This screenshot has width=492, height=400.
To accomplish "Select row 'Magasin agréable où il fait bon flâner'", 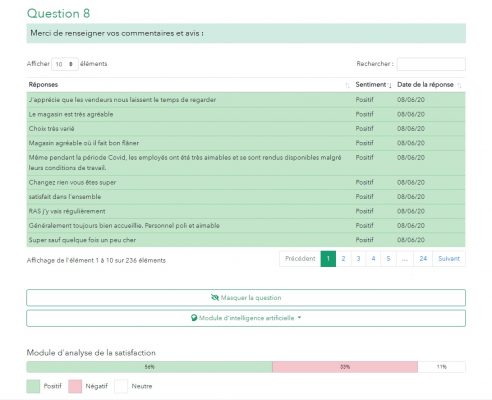I will [246, 143].
